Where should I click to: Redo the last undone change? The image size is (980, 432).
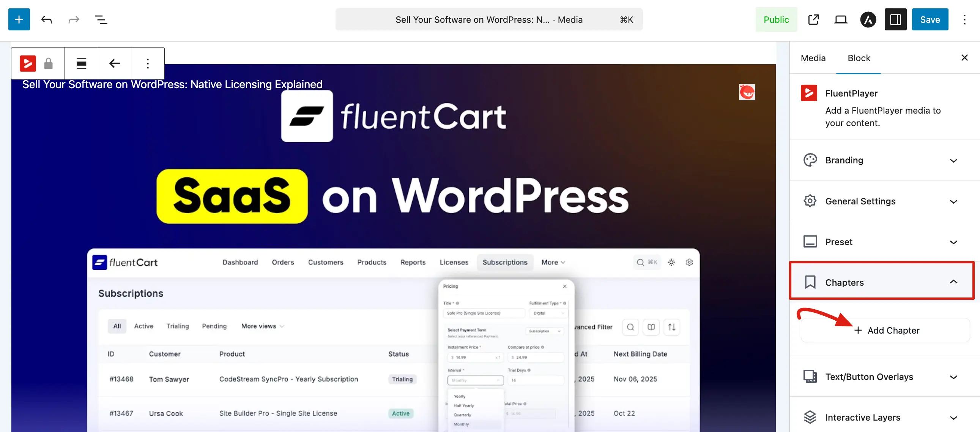[x=74, y=19]
